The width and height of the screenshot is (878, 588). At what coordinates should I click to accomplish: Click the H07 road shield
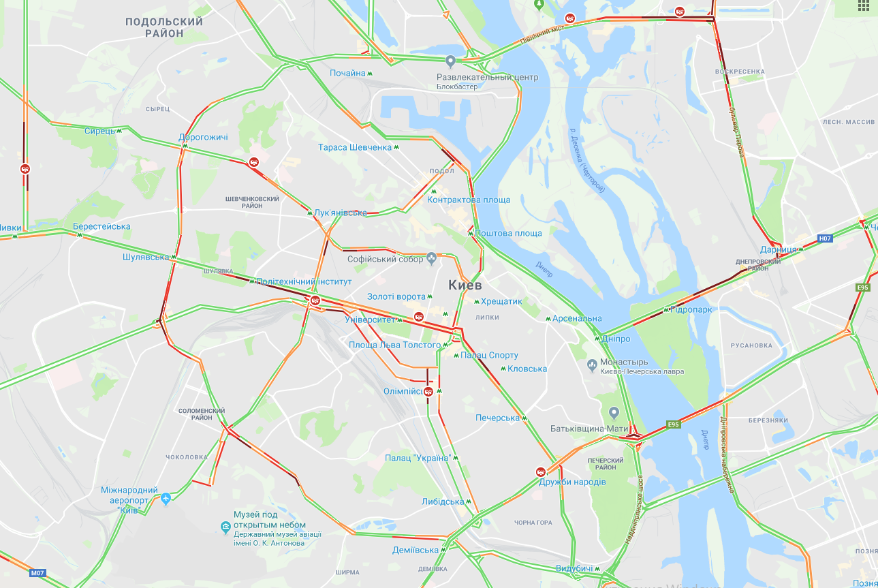(x=825, y=238)
